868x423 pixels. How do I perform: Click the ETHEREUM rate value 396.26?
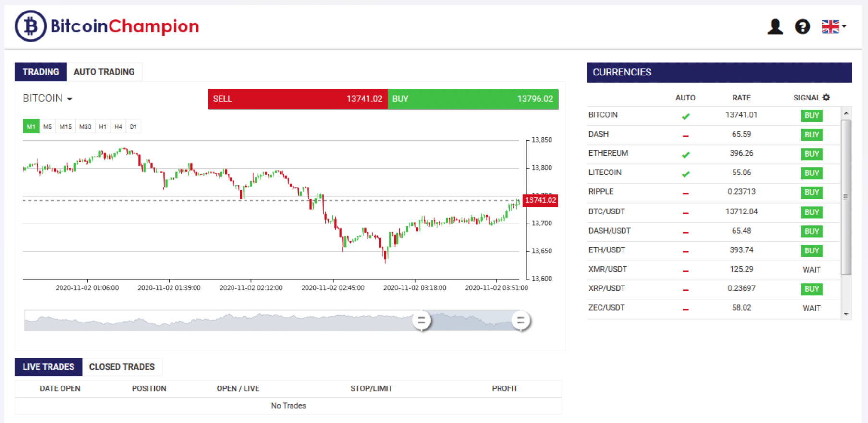click(x=741, y=153)
